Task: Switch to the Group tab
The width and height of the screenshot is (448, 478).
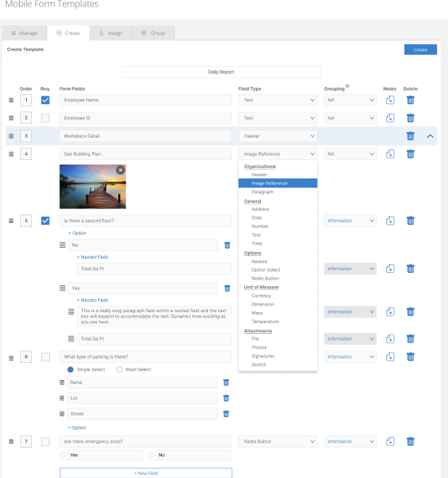Action: [x=153, y=33]
